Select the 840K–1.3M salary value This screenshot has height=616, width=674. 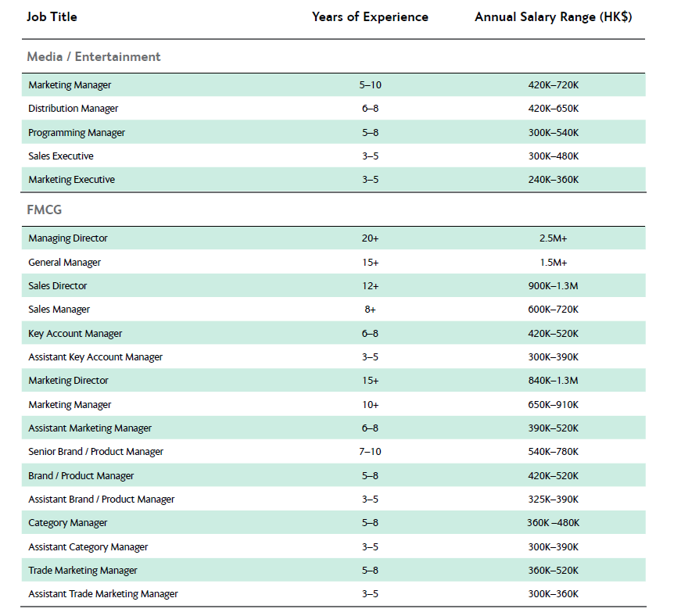[x=554, y=381]
